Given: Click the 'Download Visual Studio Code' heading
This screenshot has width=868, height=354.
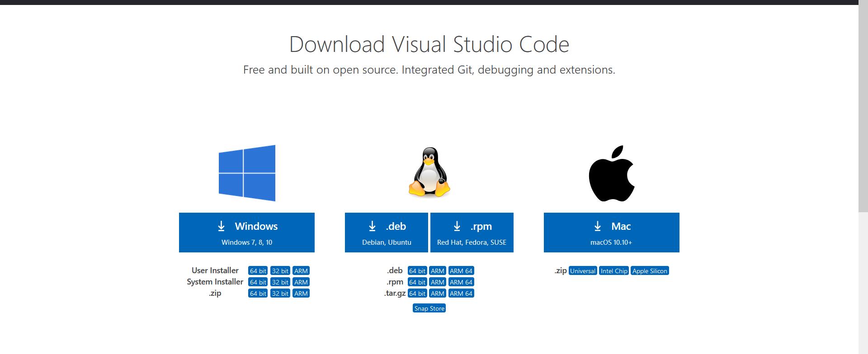Looking at the screenshot, I should 429,44.
